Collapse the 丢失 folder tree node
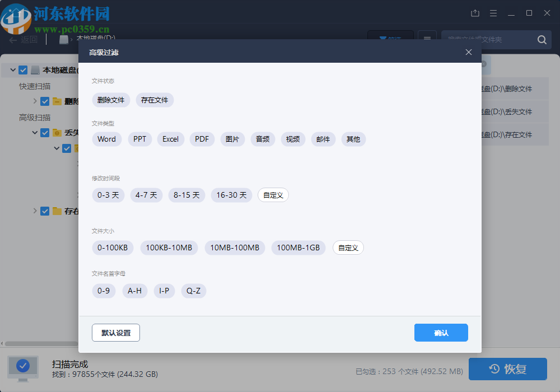 point(35,133)
